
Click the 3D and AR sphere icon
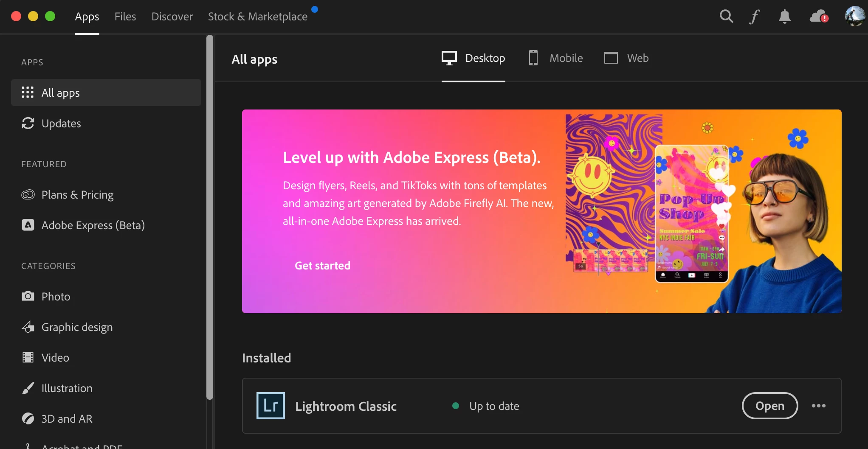pos(28,418)
